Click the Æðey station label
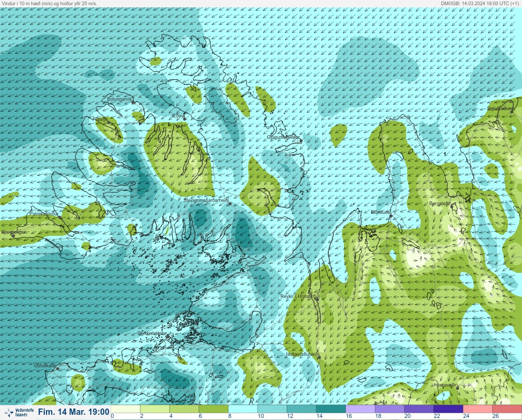This screenshot has height=420, width=522. tap(178, 115)
